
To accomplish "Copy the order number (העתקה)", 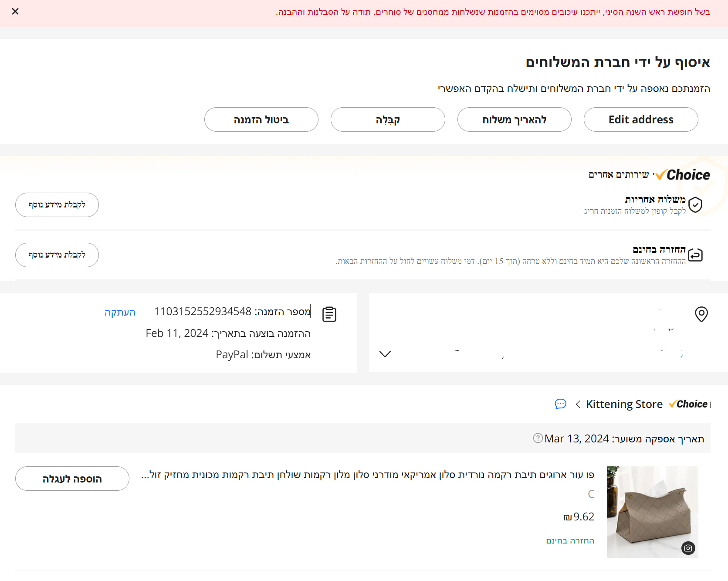I will (120, 312).
